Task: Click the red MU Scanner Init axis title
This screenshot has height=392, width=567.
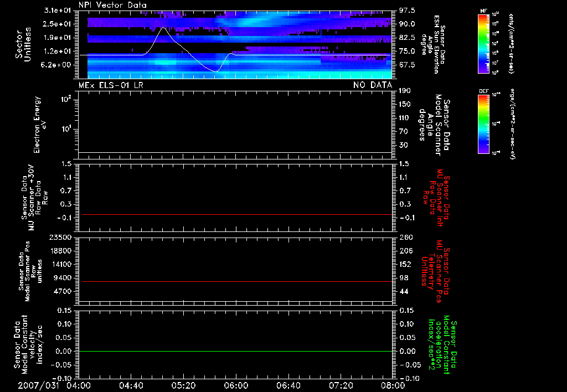Action: coord(437,198)
